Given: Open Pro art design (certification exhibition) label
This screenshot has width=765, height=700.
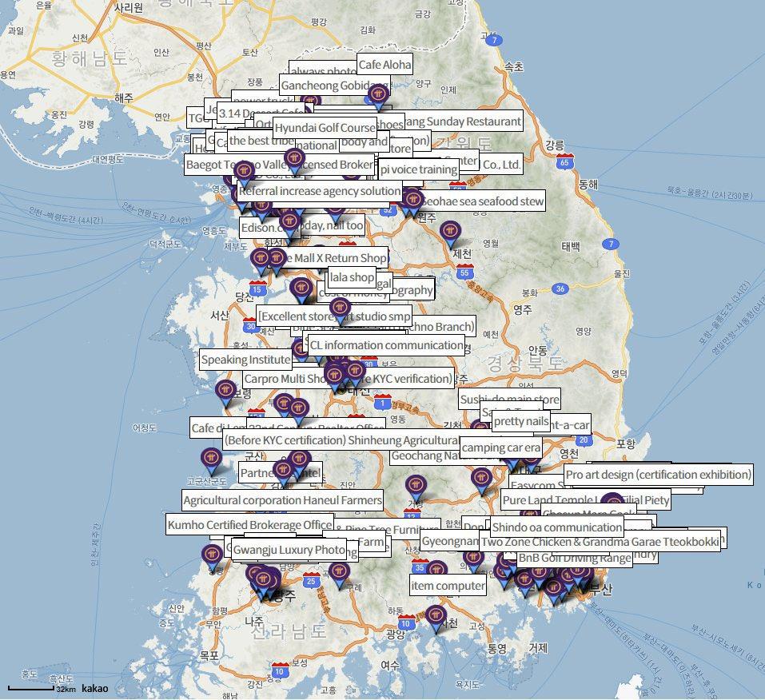Looking at the screenshot, I should 658,475.
